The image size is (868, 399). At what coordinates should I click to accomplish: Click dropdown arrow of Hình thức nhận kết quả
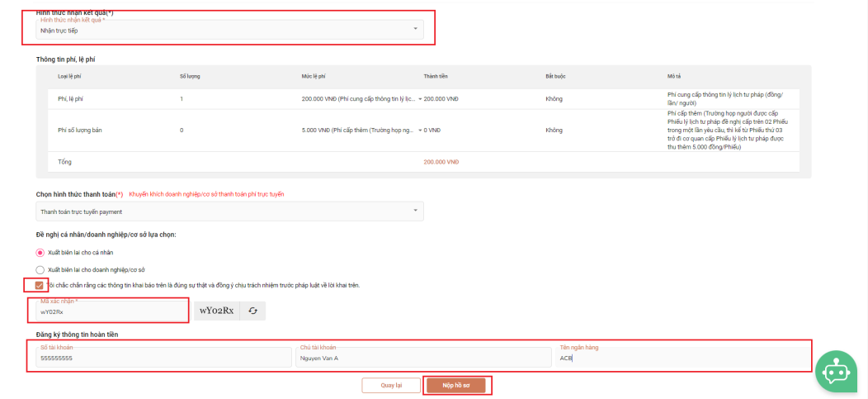point(415,30)
